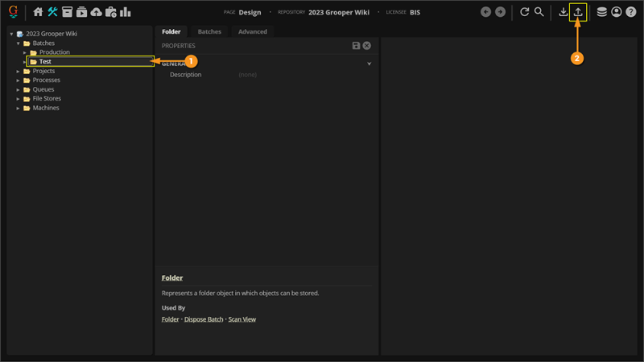The height and width of the screenshot is (362, 644).
Task: Expand the Production folder node
Action: pos(25,52)
